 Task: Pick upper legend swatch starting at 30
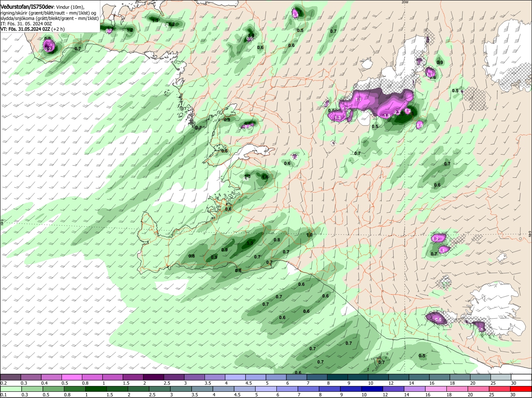click(x=521, y=377)
